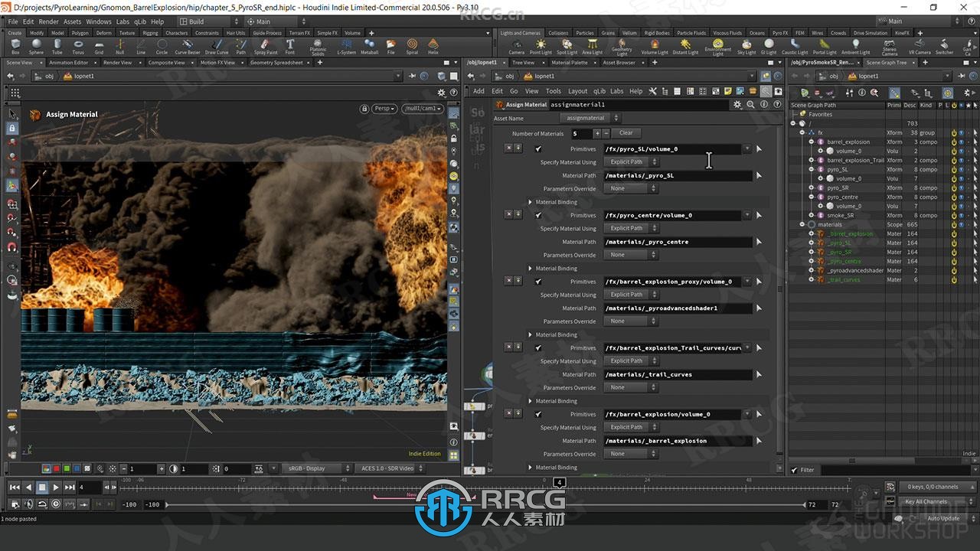The width and height of the screenshot is (980, 551).
Task: Toggle enable checkbox for /fx/pyro_centre/volume_0
Action: click(x=538, y=215)
